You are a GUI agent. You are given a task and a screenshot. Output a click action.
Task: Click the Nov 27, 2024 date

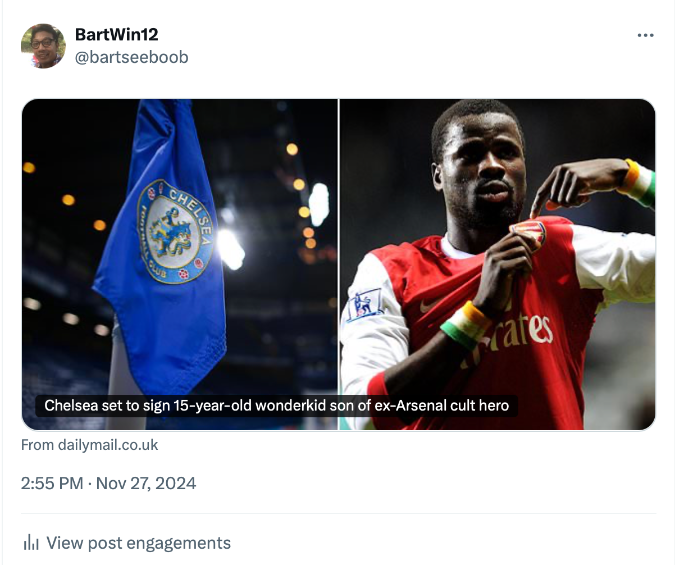click(x=147, y=483)
